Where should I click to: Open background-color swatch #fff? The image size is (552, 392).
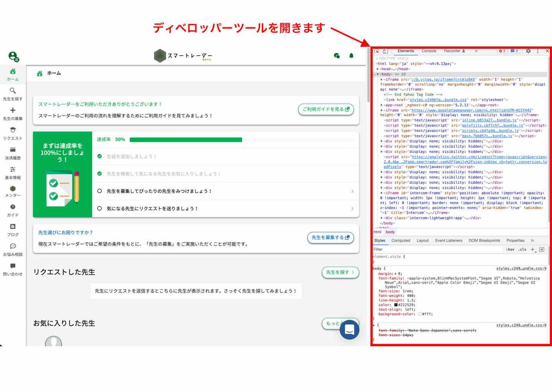point(420,314)
